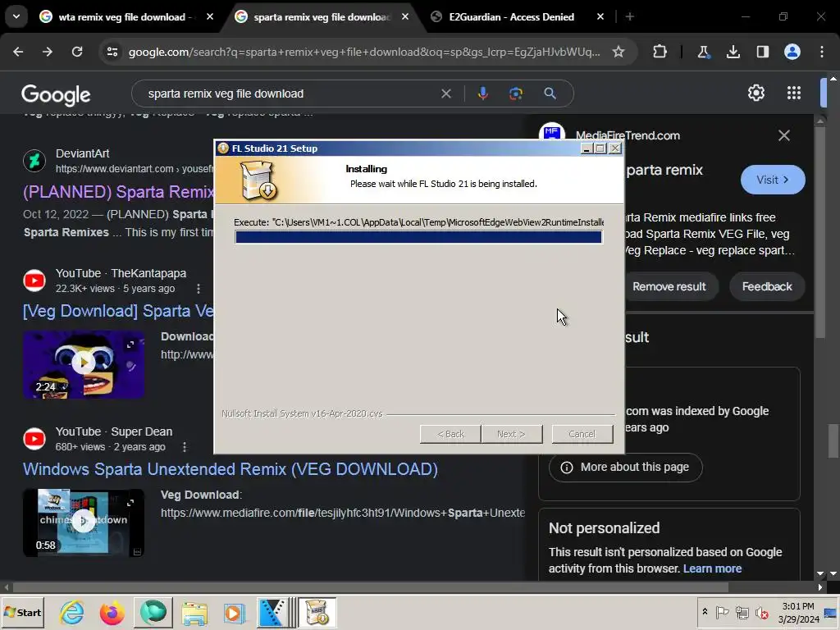Close the MediaFireTrend about-result panel
The height and width of the screenshot is (630, 840).
point(783,135)
